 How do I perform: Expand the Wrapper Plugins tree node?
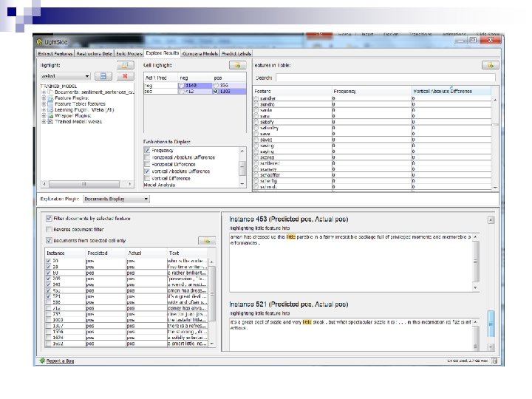coord(44,116)
